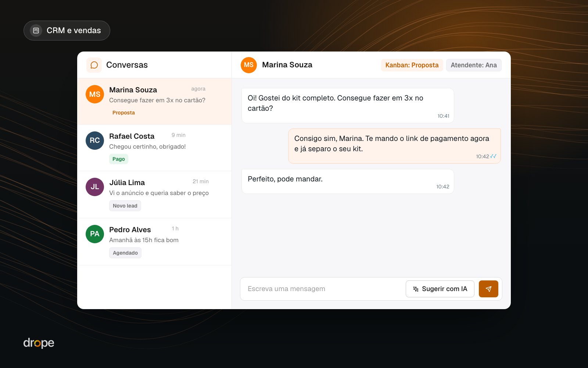The height and width of the screenshot is (368, 588).
Task: Select the Marina Souza conversation in the list
Action: pos(154,102)
